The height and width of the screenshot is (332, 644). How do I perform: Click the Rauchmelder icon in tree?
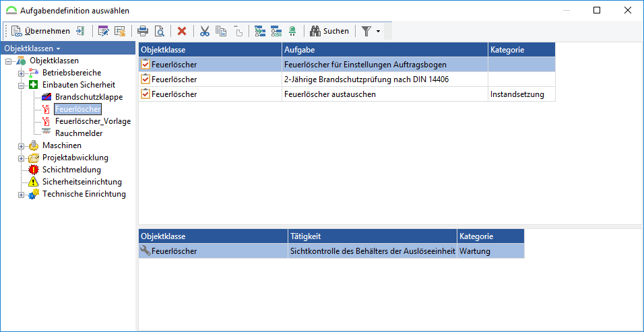pos(46,133)
